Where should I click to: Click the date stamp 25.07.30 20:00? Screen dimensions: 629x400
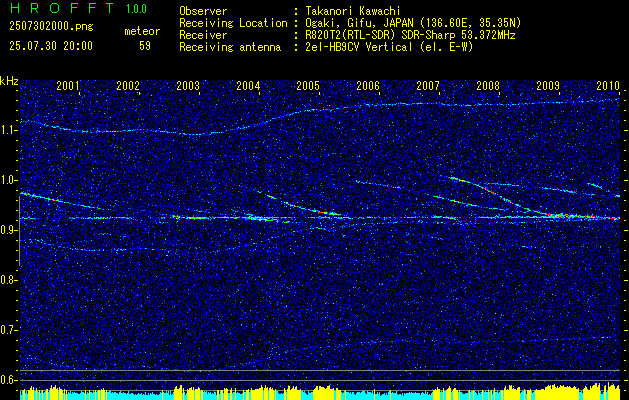[x=51, y=46]
